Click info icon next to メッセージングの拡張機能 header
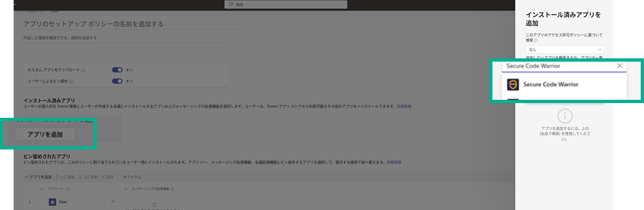Screen dimensions: 644x210 pos(172,189)
